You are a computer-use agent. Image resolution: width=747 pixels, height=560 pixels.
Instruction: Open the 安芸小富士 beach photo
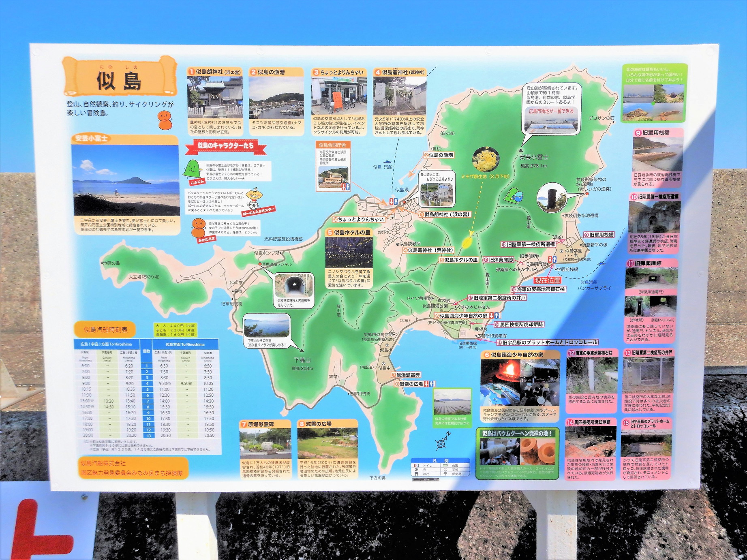126,180
